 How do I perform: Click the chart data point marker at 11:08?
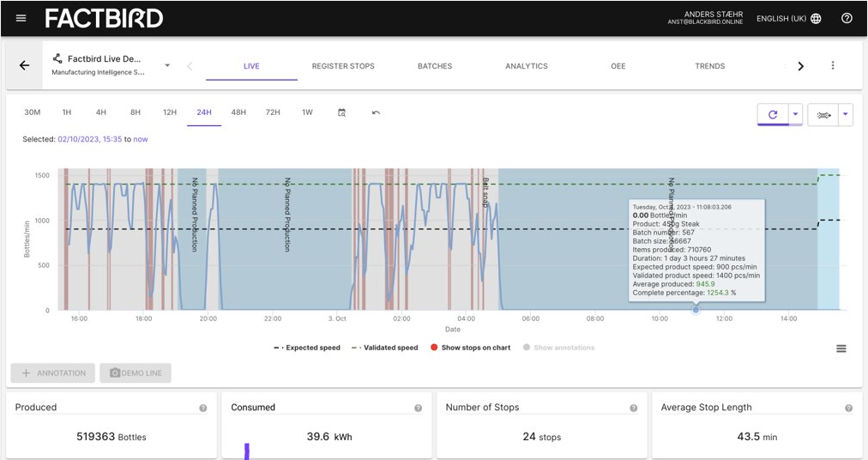[696, 310]
